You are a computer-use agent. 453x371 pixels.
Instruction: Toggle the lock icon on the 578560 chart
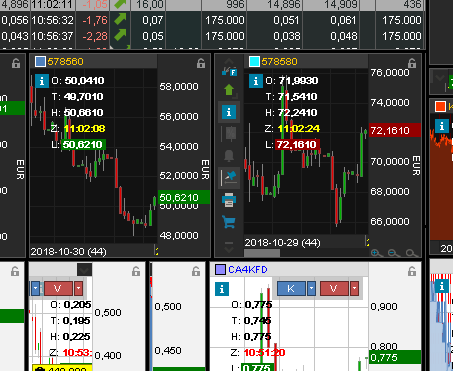pyautogui.click(x=201, y=63)
